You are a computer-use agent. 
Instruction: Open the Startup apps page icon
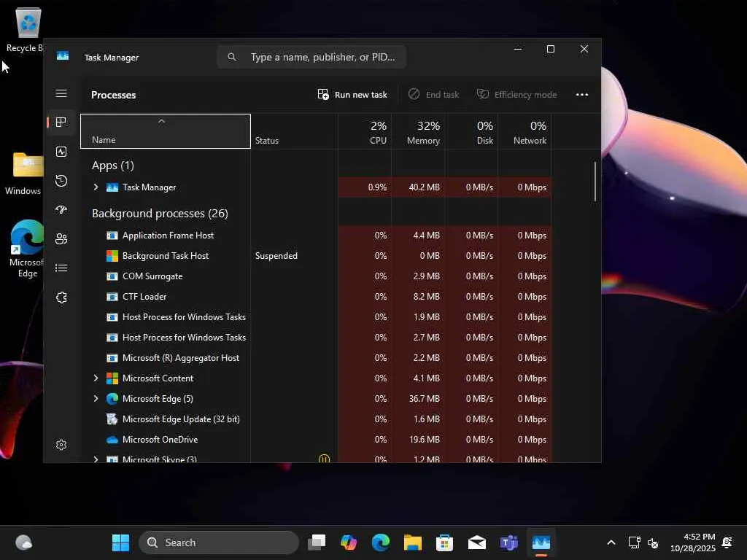click(x=61, y=210)
